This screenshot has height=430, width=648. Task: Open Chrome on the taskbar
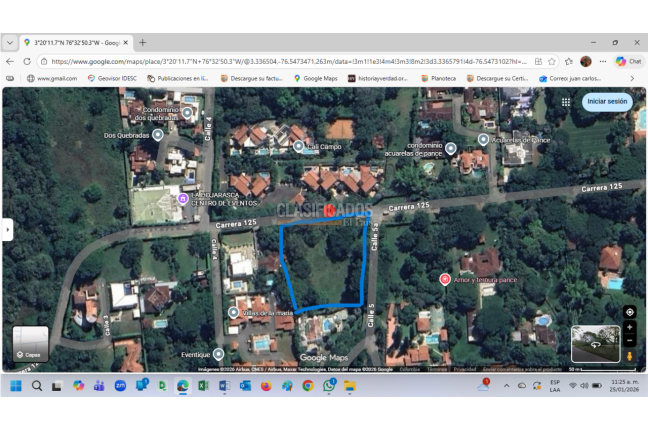pyautogui.click(x=308, y=386)
